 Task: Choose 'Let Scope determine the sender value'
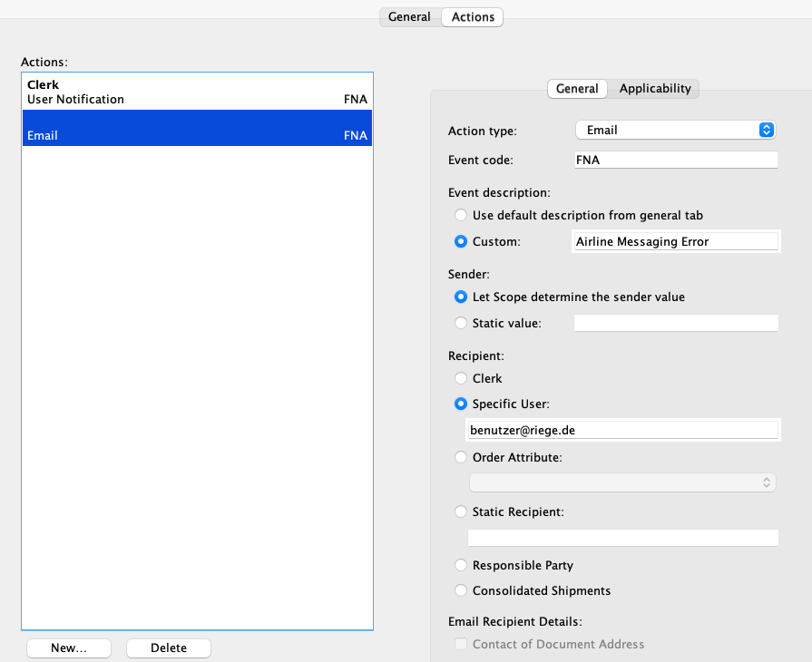(x=461, y=297)
